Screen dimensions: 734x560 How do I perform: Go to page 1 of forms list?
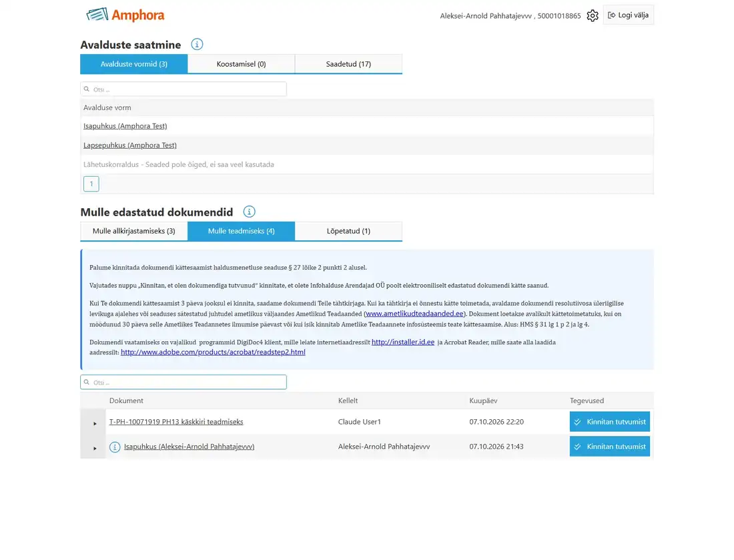click(91, 184)
